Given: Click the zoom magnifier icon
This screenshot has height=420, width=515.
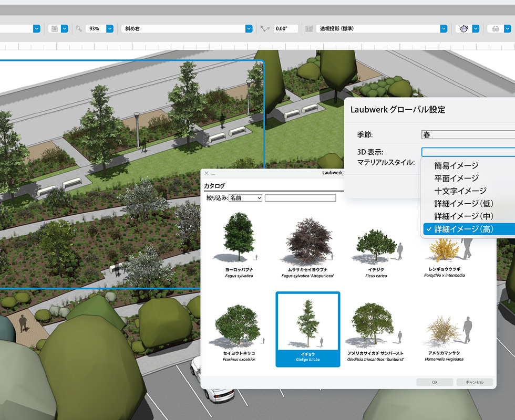Looking at the screenshot, I should coord(79,29).
